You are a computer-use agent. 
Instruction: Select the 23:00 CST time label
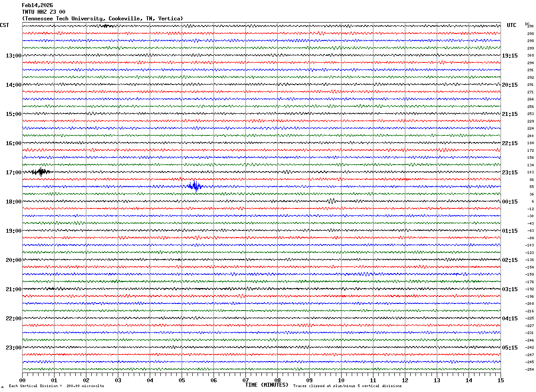13,348
